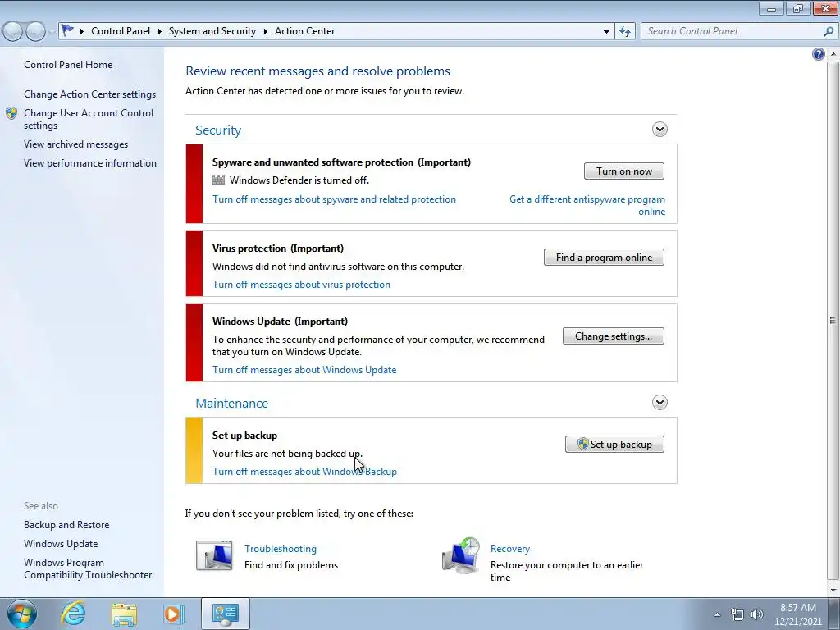The image size is (840, 630).
Task: Open Backup and Restore link
Action: tap(66, 525)
